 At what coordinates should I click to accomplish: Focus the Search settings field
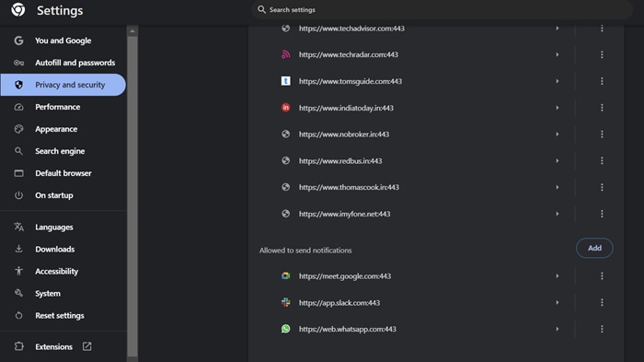point(442,9)
